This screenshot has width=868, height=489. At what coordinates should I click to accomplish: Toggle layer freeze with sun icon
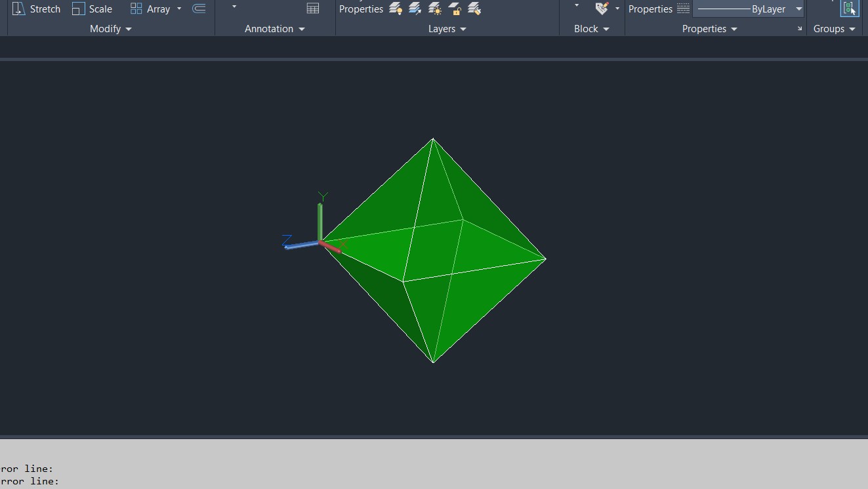pyautogui.click(x=435, y=9)
